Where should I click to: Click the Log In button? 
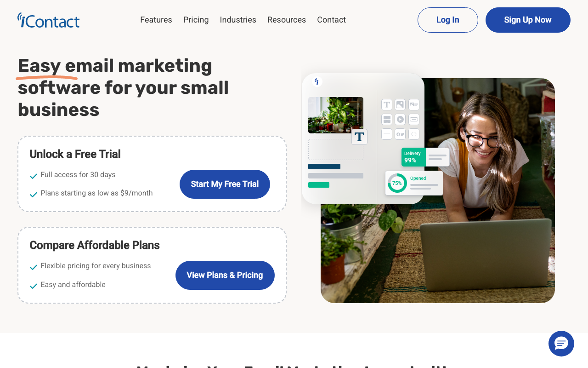pos(448,20)
